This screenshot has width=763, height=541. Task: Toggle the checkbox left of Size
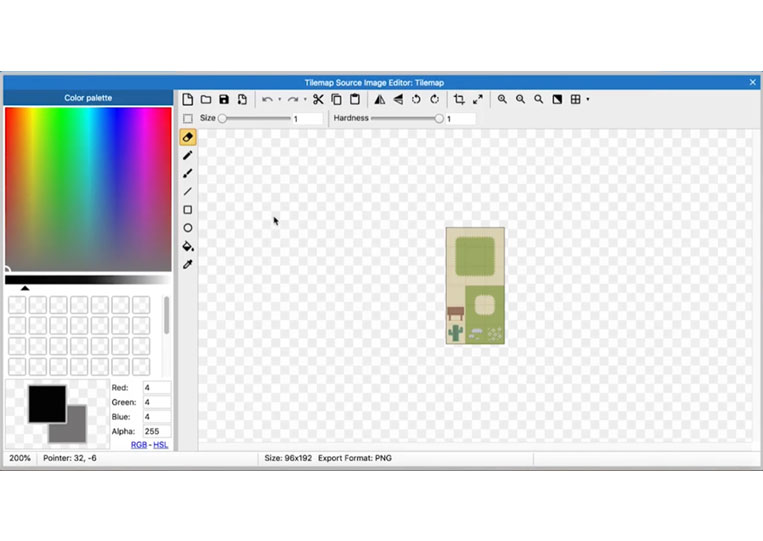pyautogui.click(x=188, y=119)
